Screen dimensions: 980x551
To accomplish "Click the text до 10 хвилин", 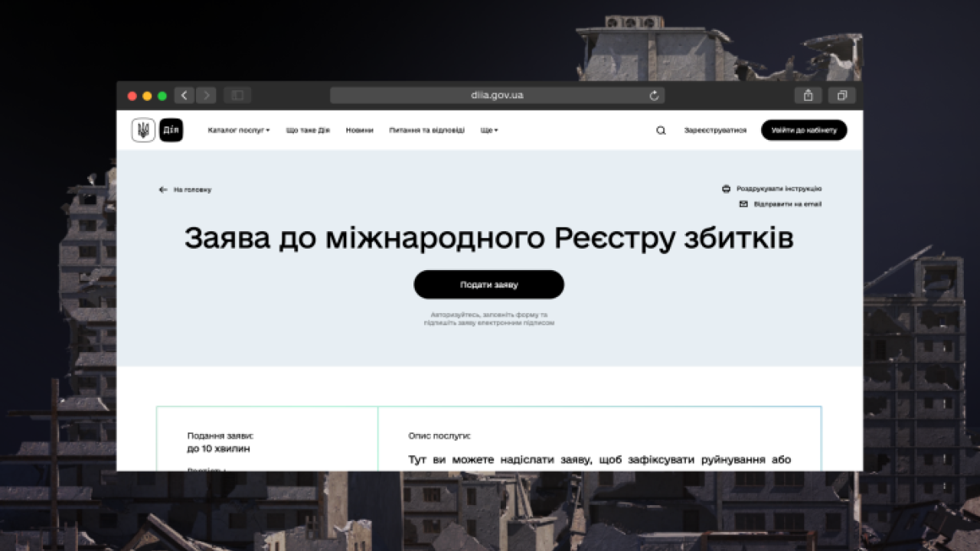I will click(218, 448).
